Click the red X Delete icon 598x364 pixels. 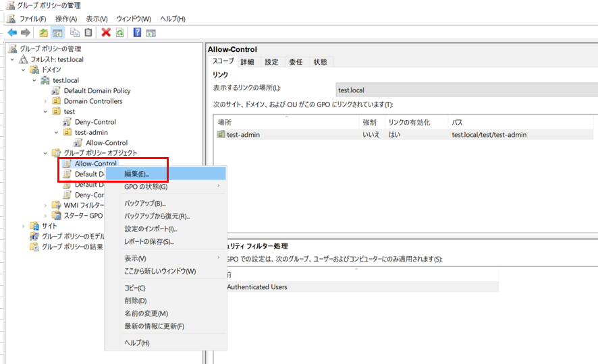click(x=106, y=33)
